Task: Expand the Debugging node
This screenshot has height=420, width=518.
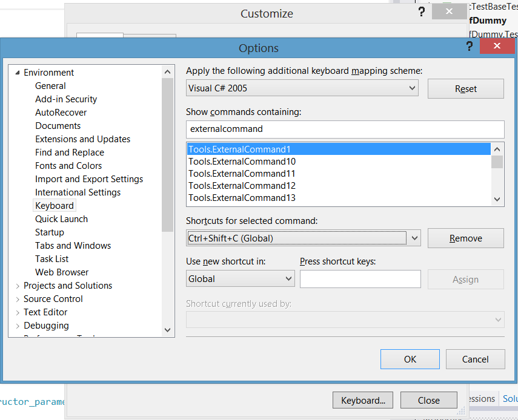Action: [x=18, y=326]
